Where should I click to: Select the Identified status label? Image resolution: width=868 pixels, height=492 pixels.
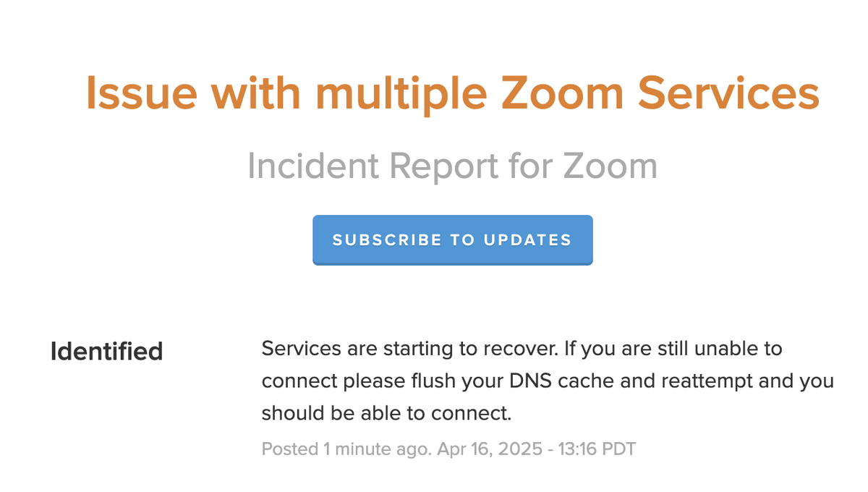tap(106, 352)
